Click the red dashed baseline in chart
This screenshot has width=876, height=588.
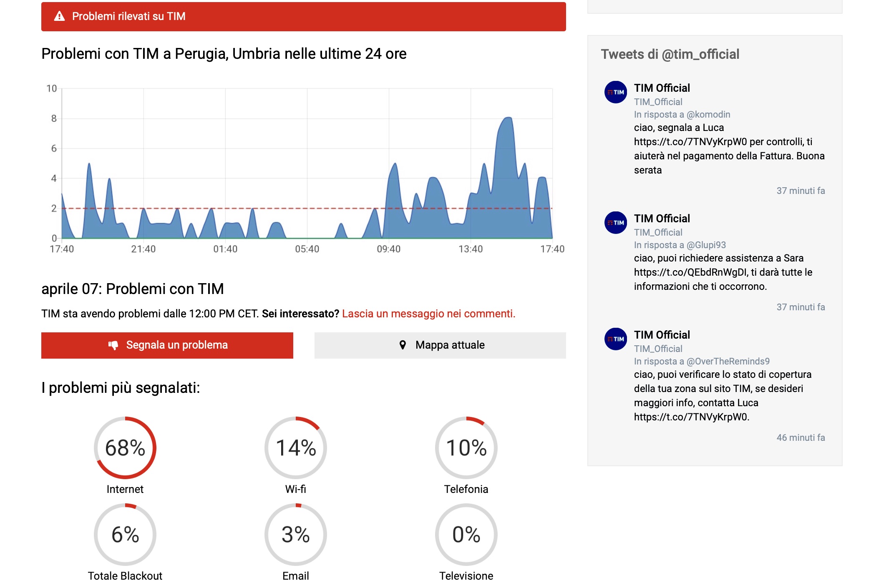pyautogui.click(x=307, y=208)
